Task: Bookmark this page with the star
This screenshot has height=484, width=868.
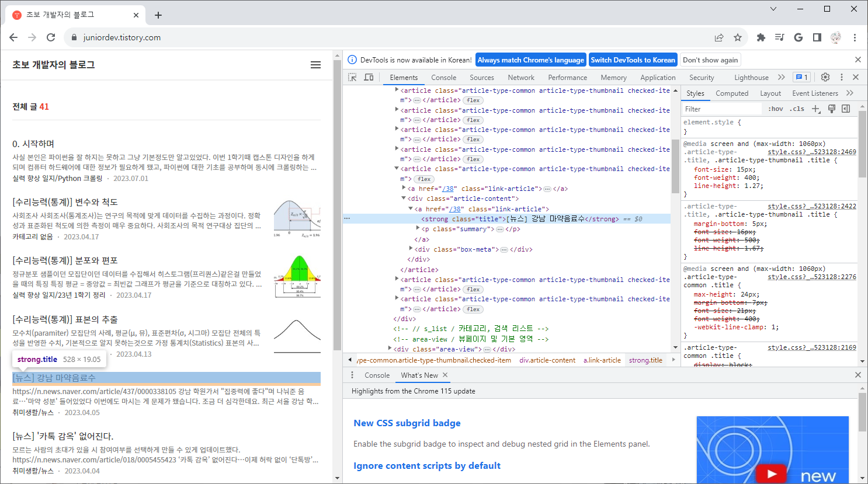Action: click(x=738, y=37)
